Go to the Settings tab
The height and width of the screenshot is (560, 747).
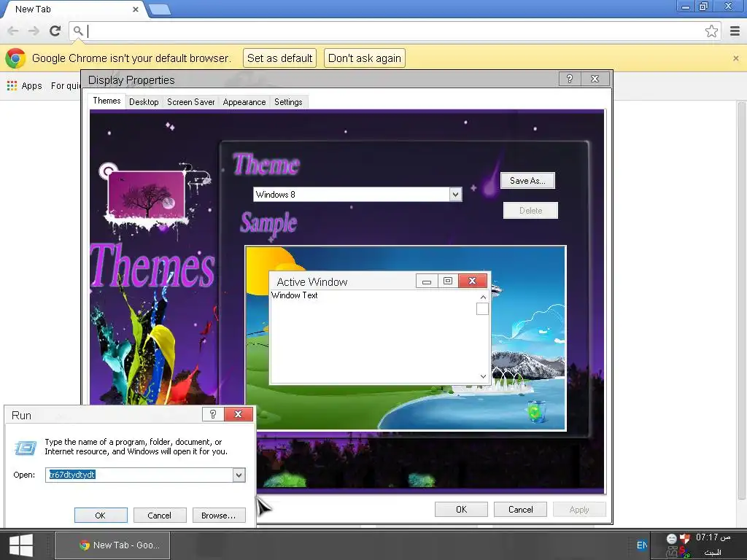coord(288,102)
